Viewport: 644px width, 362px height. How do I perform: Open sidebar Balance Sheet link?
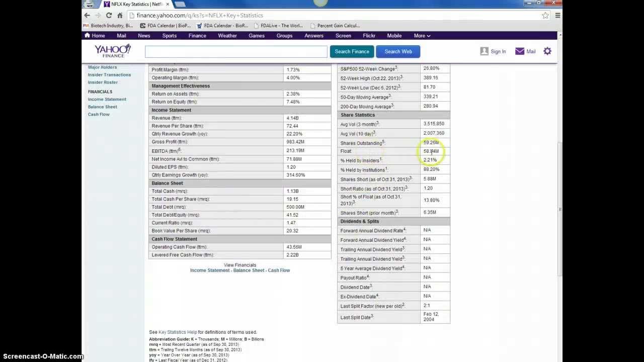coord(103,107)
